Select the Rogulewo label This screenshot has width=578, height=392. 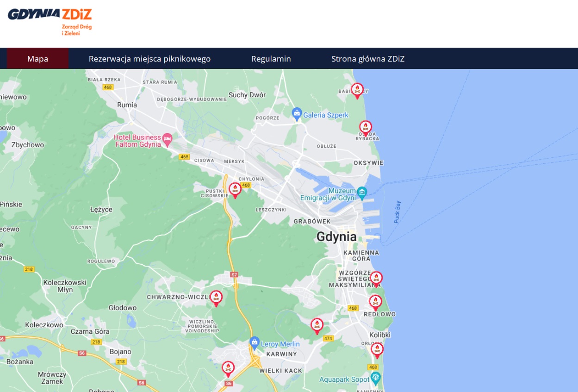coord(101,261)
